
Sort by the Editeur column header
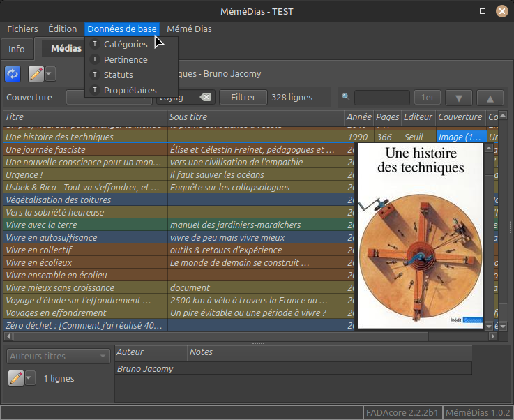pos(418,117)
